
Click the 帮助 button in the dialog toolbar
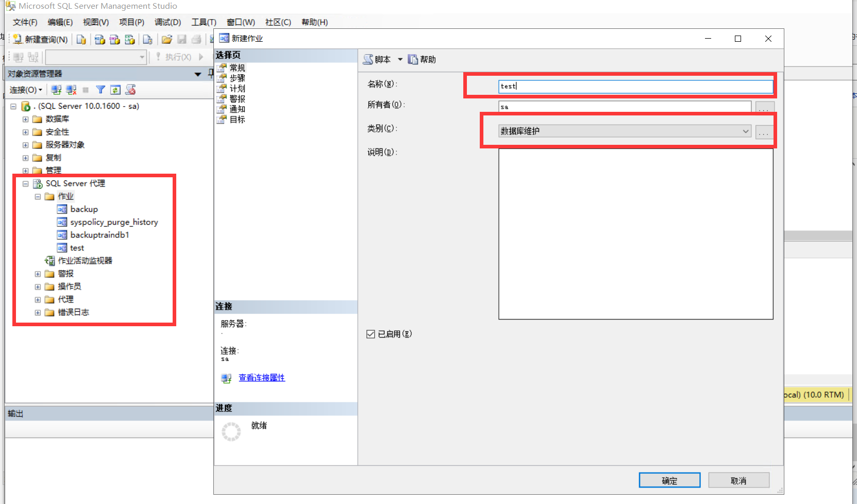click(x=422, y=60)
